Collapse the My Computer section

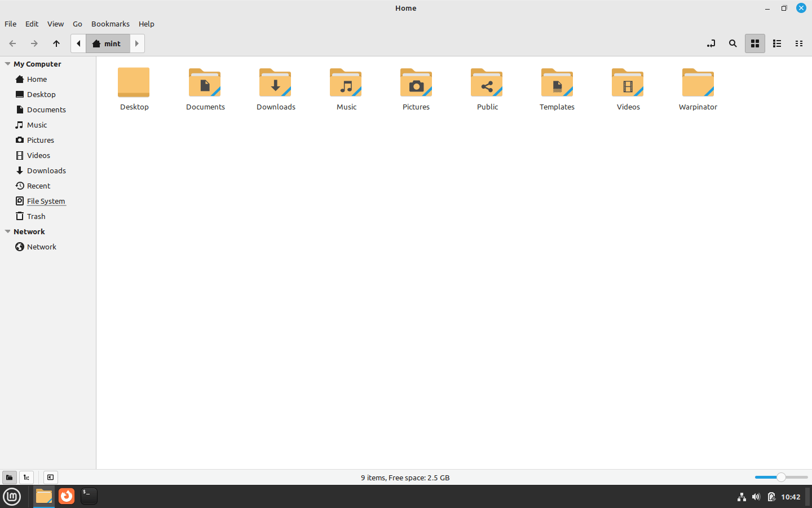tap(8, 64)
